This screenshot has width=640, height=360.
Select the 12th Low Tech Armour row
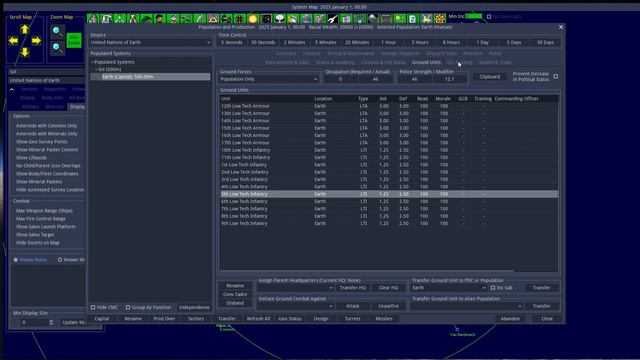coord(389,106)
